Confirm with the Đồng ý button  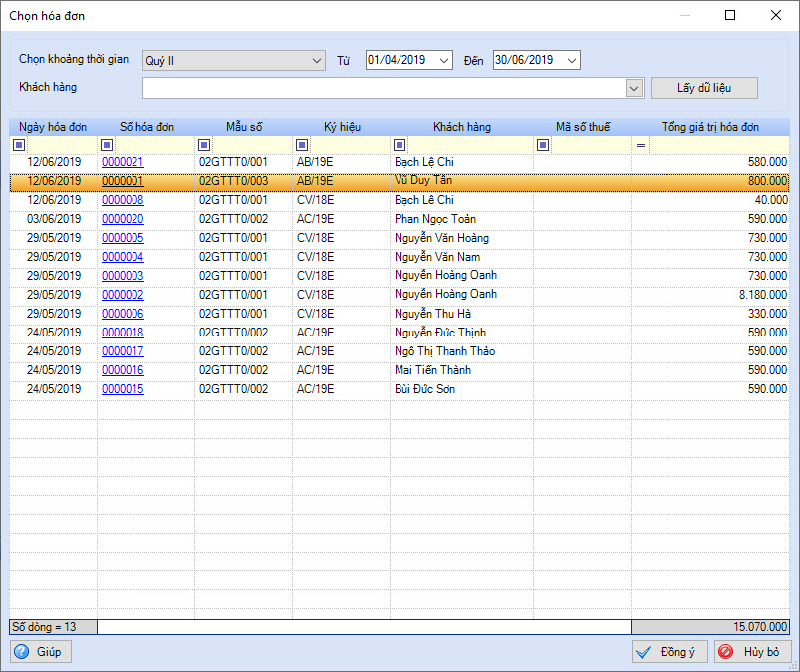click(x=669, y=652)
